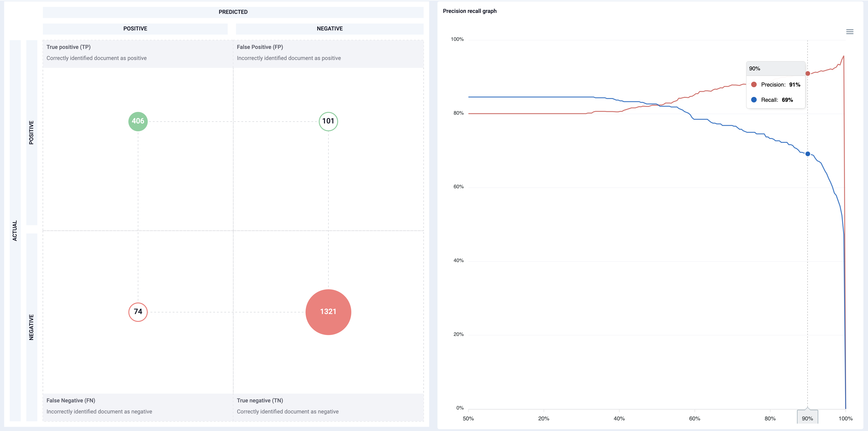Viewport: 868px width, 431px height.
Task: Click the actual POSITIVE row label
Action: pos(31,132)
